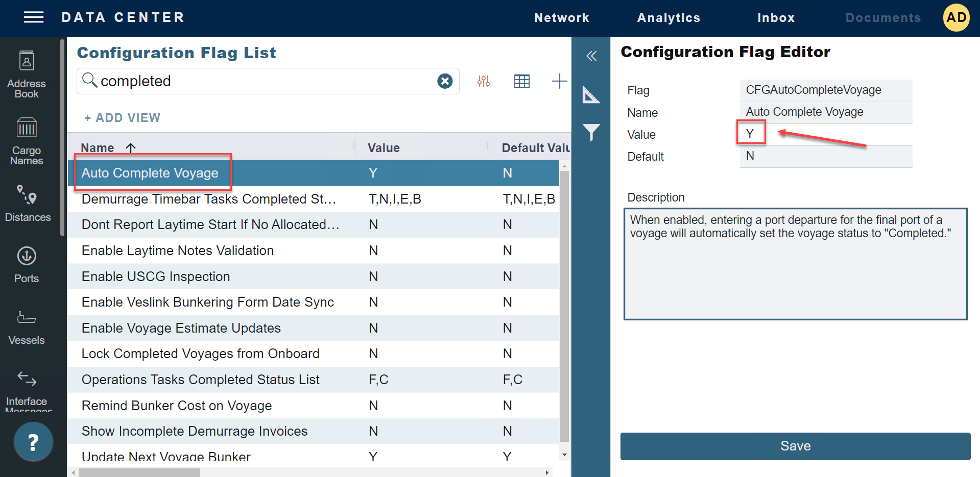Select Lock Completed Voyages from Onboard row
The height and width of the screenshot is (477, 980).
(201, 354)
